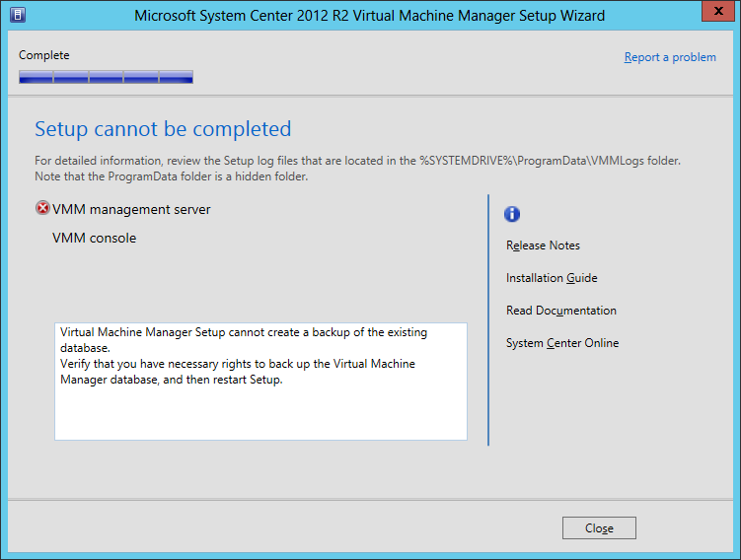Click the 'Complete' status label
Image resolution: width=741 pixels, height=560 pixels.
(x=44, y=55)
